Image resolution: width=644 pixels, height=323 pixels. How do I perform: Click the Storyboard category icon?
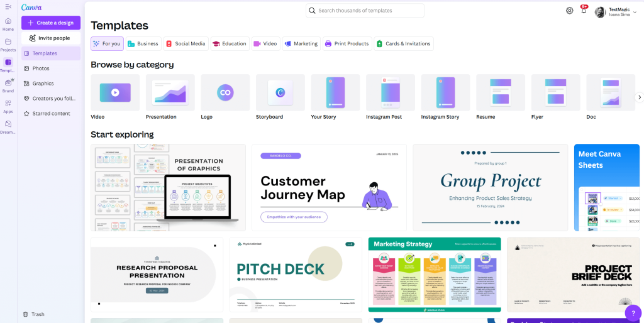click(x=280, y=92)
